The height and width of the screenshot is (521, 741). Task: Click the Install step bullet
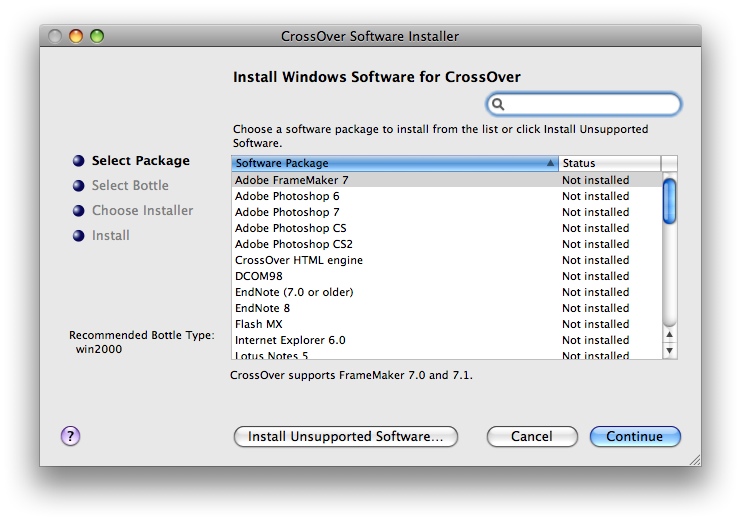click(78, 235)
